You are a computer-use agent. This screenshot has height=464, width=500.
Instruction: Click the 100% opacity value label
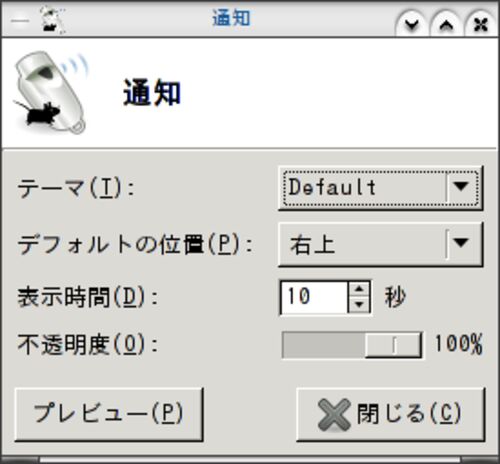[459, 344]
